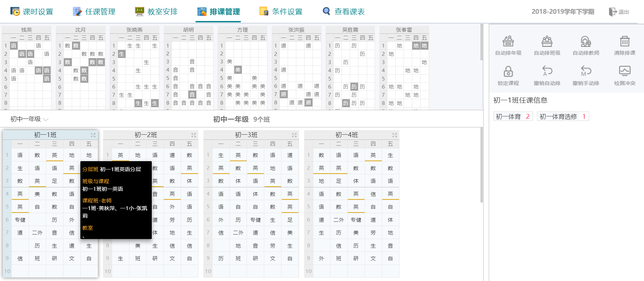Select 初一4班 period 6 二外 cell
This screenshot has width=644, height=281.
[x=339, y=220]
